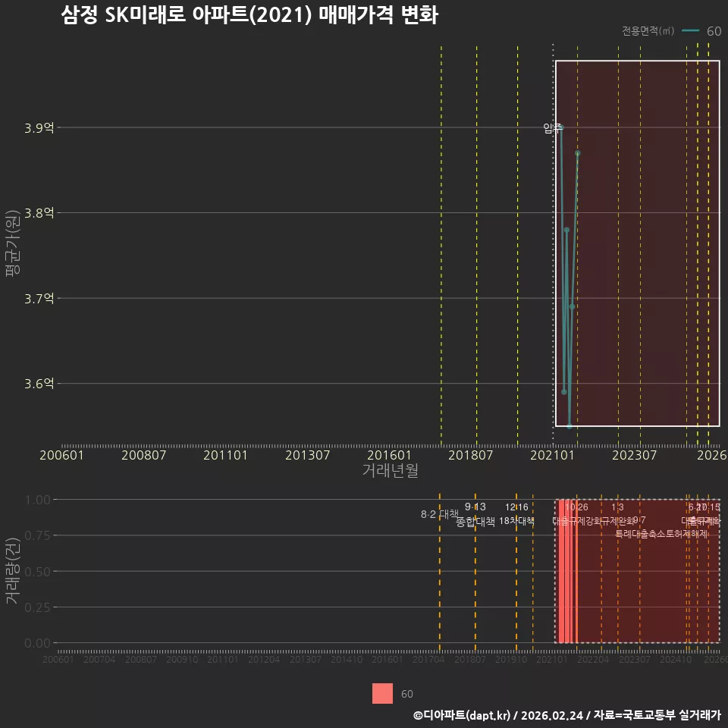Click the last data point near 3.87억
The height and width of the screenshot is (728, 728).
tap(578, 152)
